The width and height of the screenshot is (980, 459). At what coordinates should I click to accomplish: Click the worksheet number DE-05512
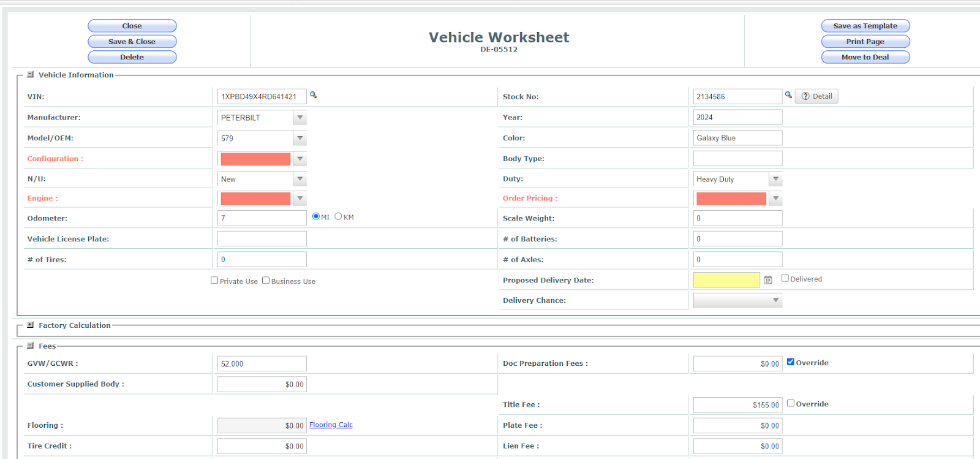click(499, 50)
